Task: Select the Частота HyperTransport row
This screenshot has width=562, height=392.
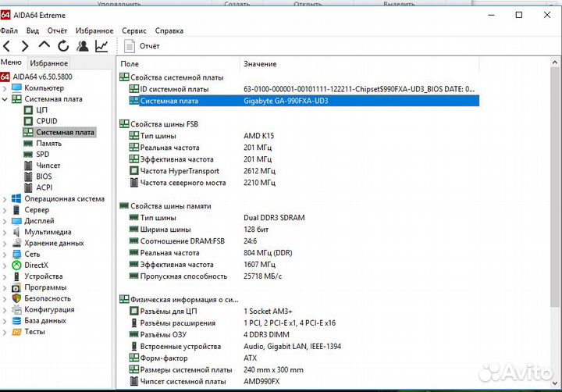Action: click(x=303, y=171)
